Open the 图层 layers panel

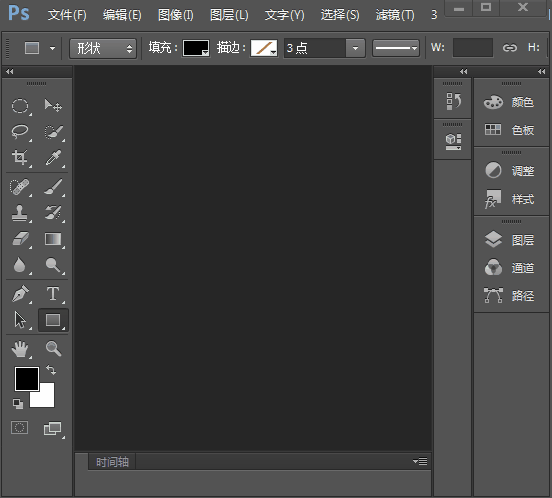click(x=509, y=240)
